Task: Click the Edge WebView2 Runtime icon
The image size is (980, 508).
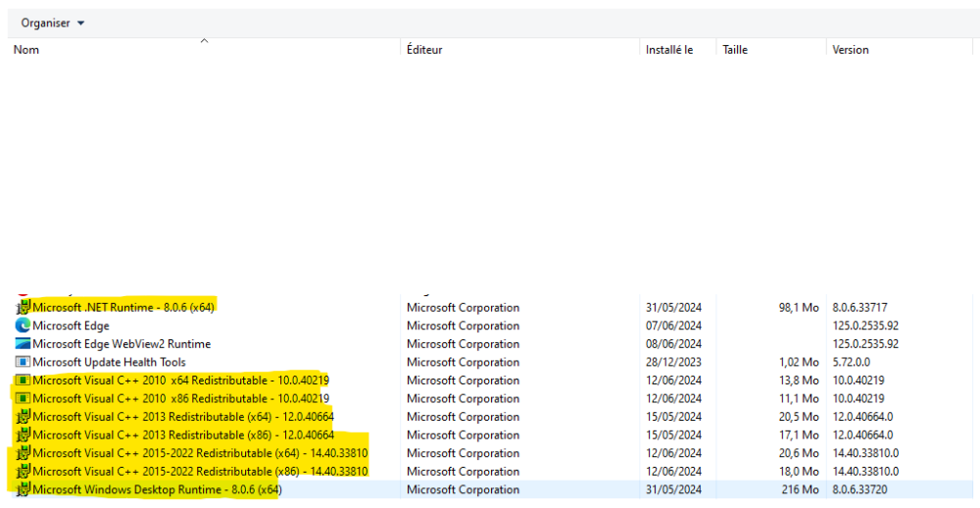Action: pos(23,344)
